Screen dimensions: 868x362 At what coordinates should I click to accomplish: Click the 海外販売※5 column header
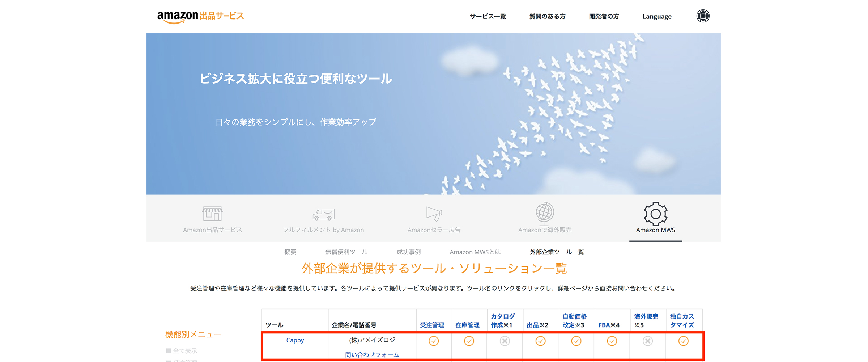pos(646,321)
